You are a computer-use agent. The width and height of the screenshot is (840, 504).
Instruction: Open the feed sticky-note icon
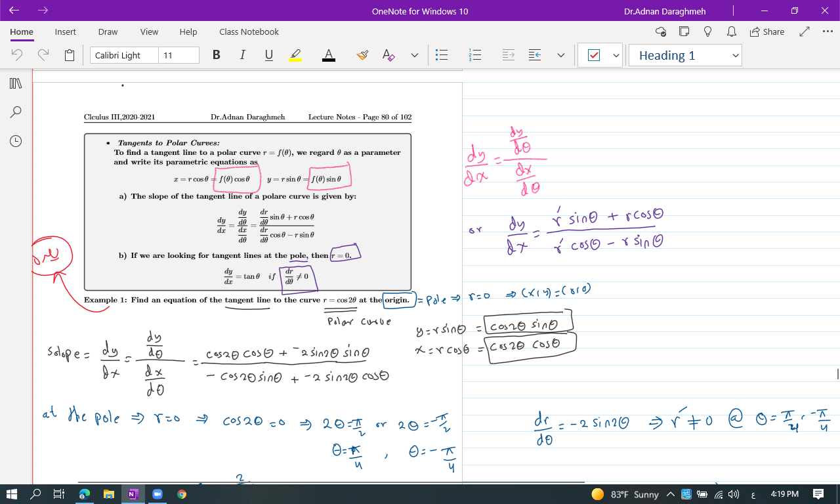click(684, 31)
